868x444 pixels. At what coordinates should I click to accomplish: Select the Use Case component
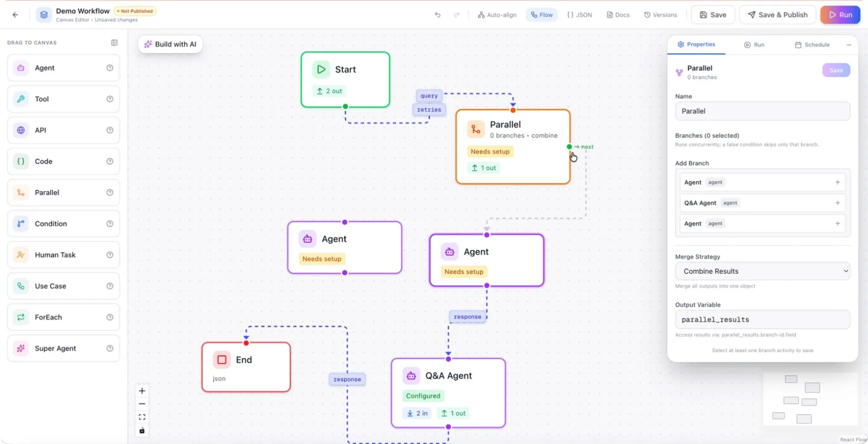tap(63, 286)
